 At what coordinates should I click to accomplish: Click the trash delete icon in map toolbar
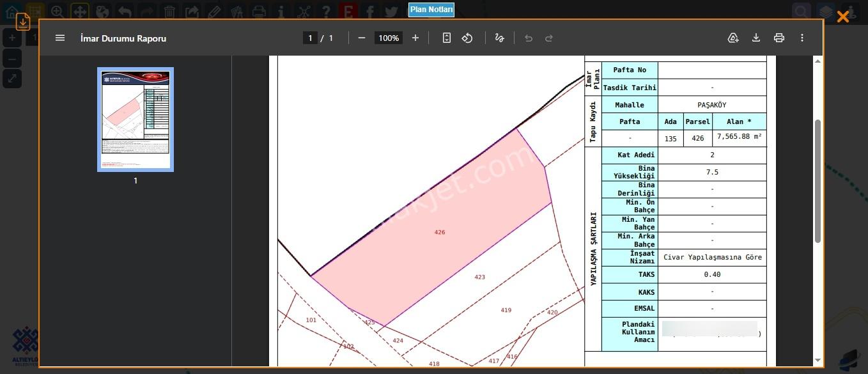[169, 11]
